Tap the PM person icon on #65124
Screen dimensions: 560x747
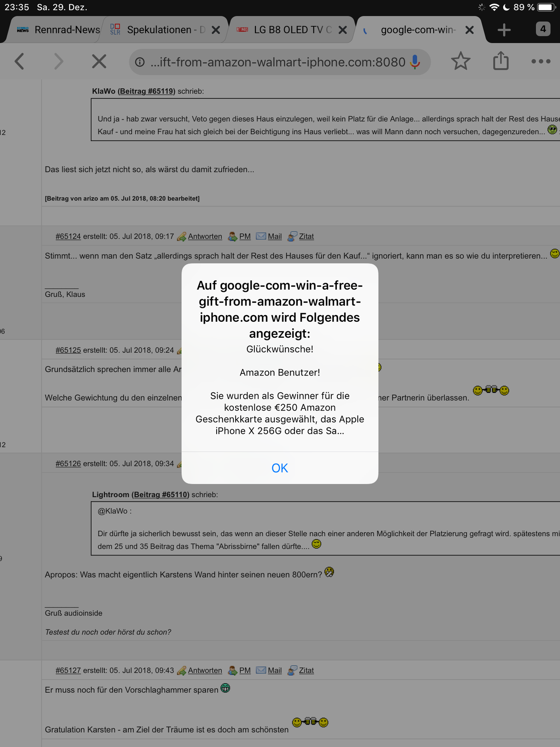(x=233, y=236)
